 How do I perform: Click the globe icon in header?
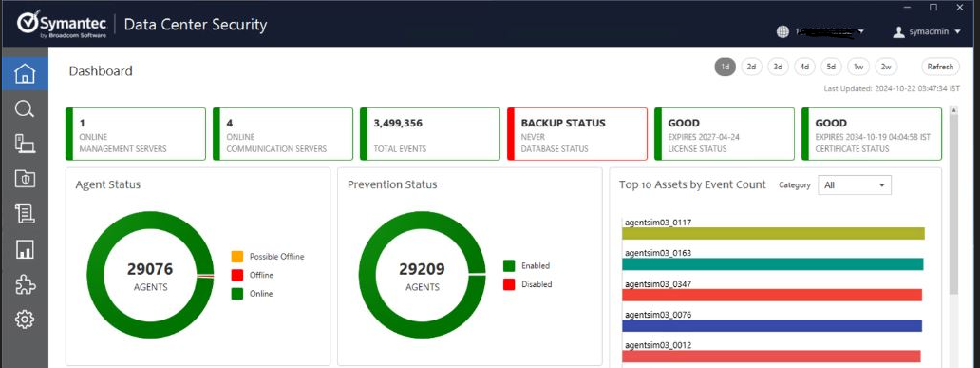tap(782, 32)
